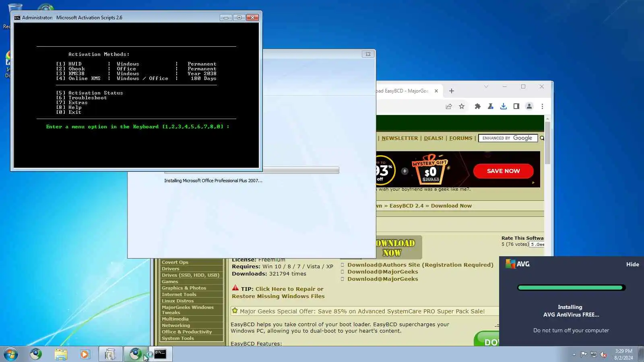
Task: Open the EasyBCD 2.4 breadcrumb link
Action: (407, 206)
